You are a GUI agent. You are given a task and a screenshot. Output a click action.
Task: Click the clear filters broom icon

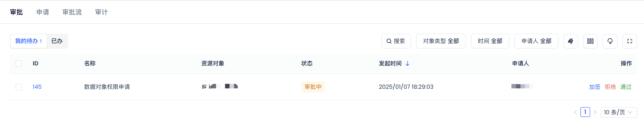click(x=570, y=41)
